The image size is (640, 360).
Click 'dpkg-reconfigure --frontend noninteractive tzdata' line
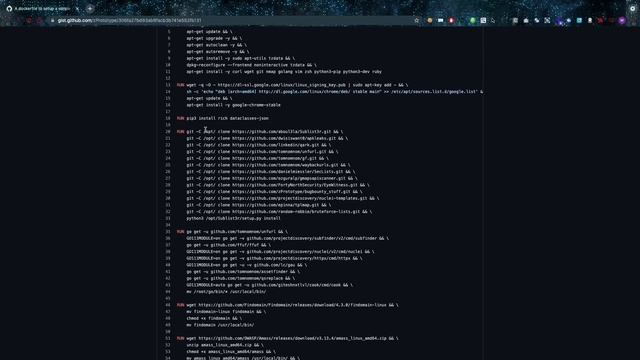pyautogui.click(x=251, y=65)
